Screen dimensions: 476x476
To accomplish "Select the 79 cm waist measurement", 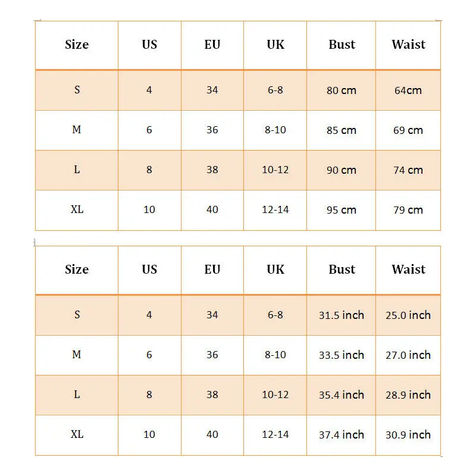I will 408,210.
